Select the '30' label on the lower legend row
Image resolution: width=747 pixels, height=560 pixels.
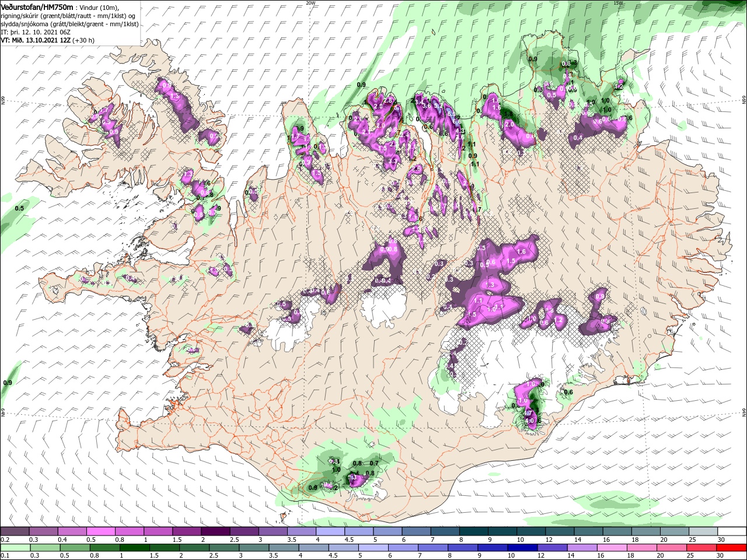pyautogui.click(x=720, y=556)
